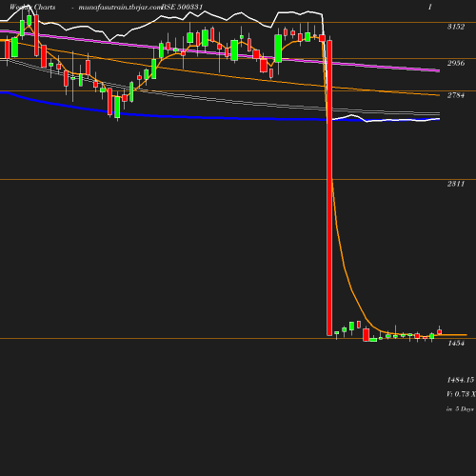Click the giant red crash candlestick
476x476 pixels.
point(329,188)
